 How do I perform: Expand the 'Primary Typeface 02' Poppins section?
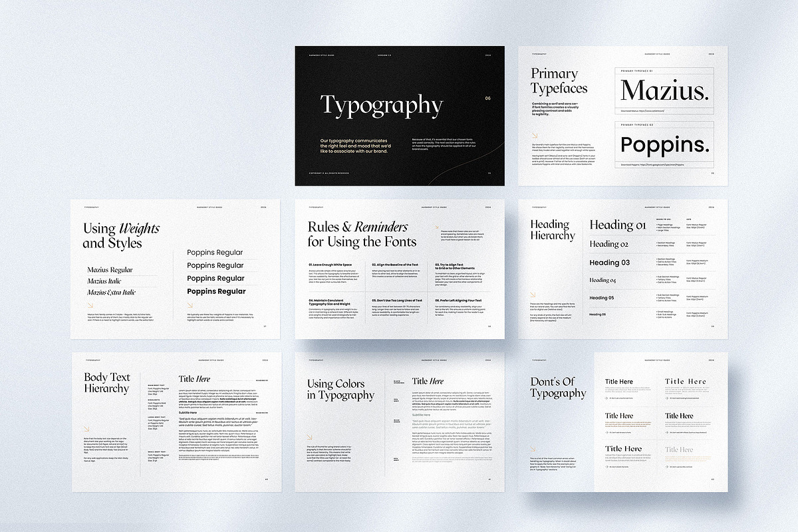pos(636,124)
